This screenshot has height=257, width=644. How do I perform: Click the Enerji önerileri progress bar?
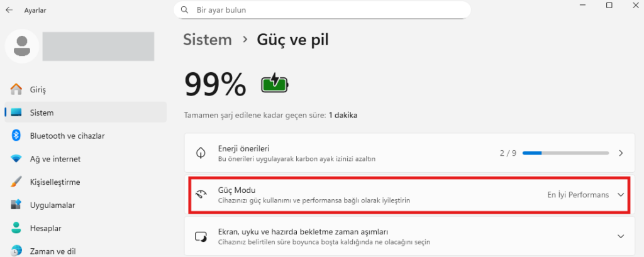tap(565, 153)
